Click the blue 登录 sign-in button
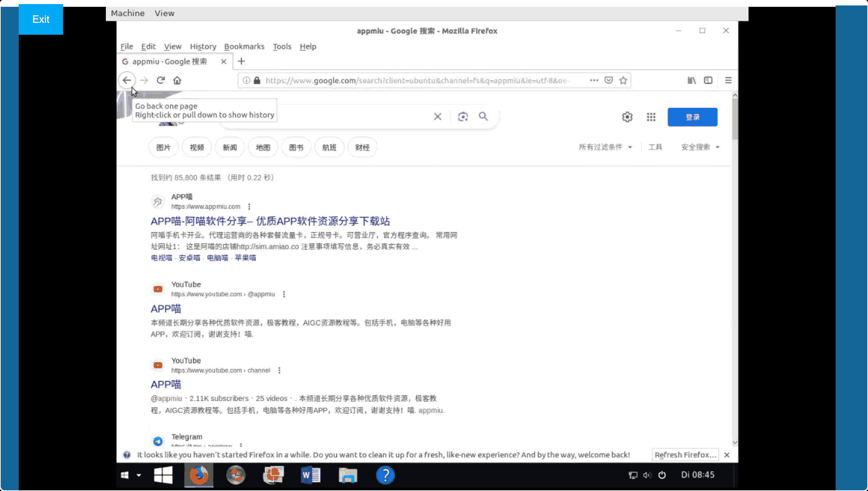This screenshot has height=491, width=868. click(692, 117)
